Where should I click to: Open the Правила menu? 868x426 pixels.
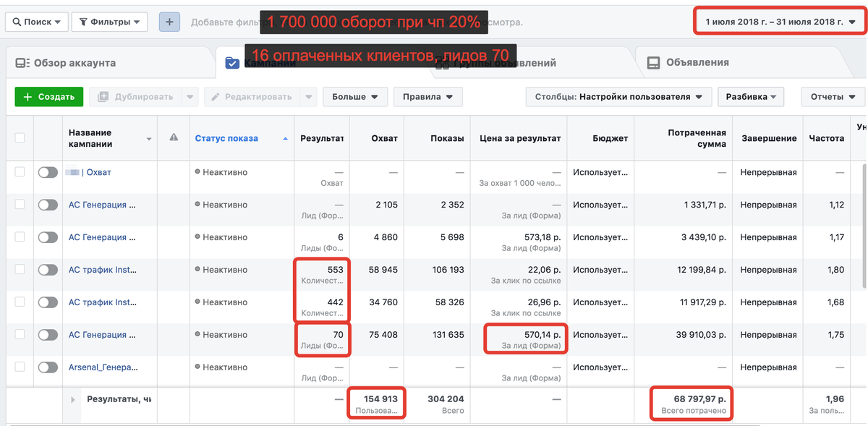pos(428,97)
